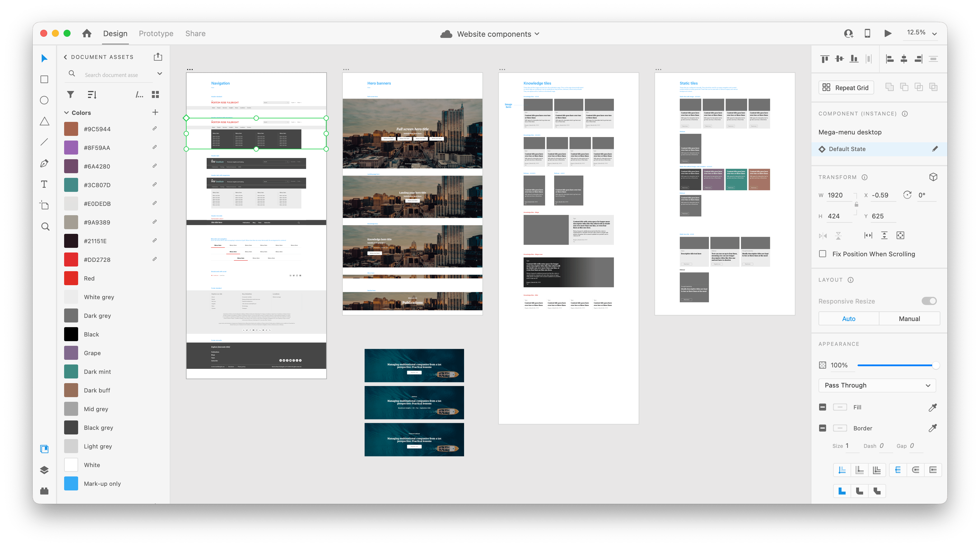Select the Default State row
The height and width of the screenshot is (547, 980).
pos(879,149)
